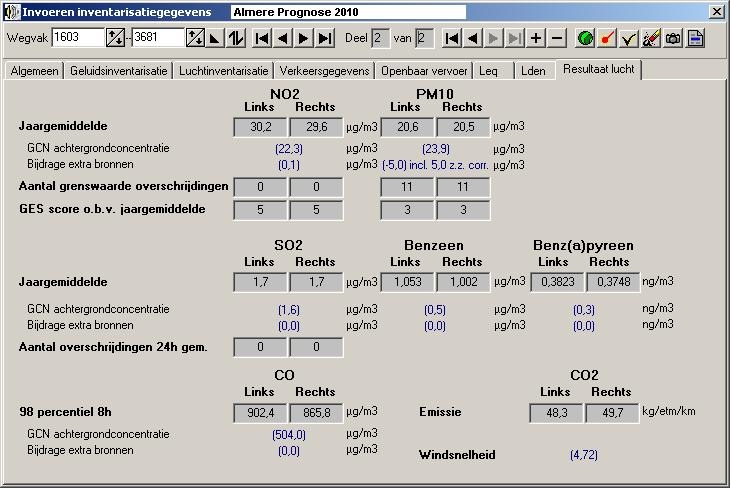Click the Wegvak input field showing 3681
730x488 pixels.
click(158, 37)
